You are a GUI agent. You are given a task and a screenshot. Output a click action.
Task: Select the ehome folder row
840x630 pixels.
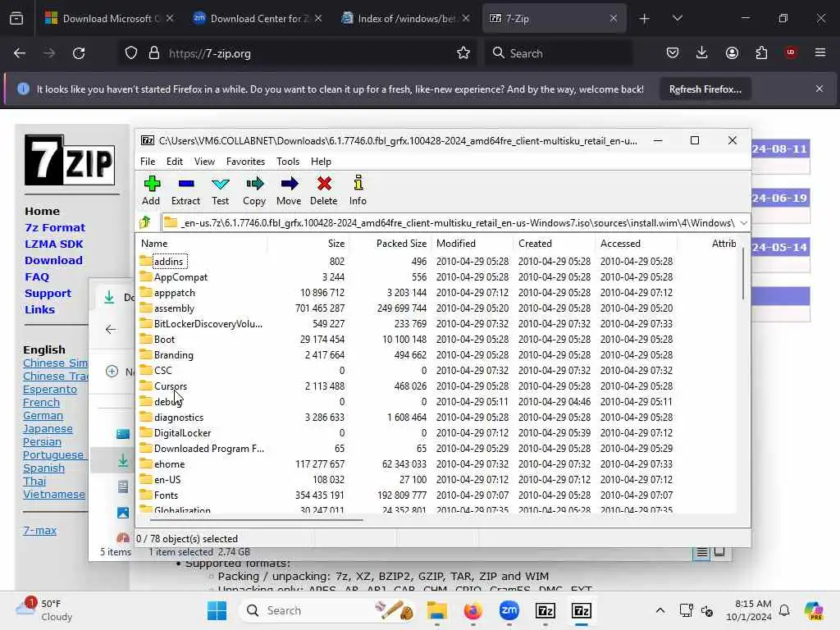pos(437,464)
